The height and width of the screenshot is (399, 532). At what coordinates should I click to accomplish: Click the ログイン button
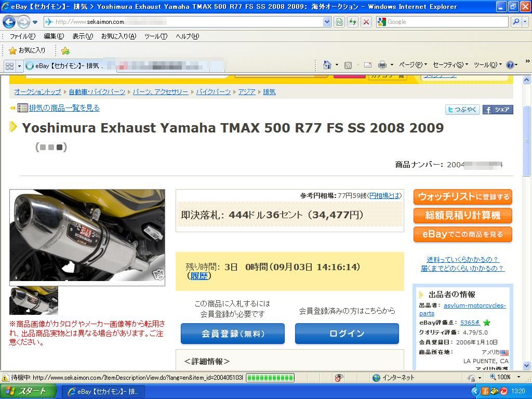pos(347,334)
